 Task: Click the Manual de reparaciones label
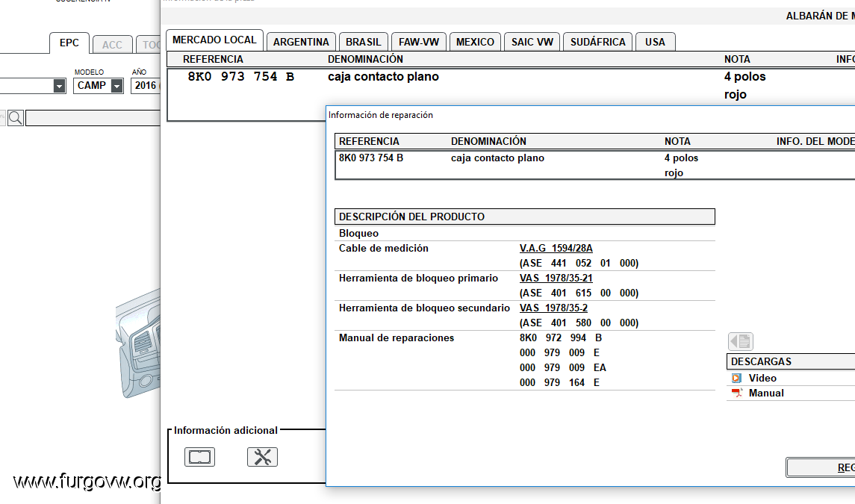coord(397,338)
